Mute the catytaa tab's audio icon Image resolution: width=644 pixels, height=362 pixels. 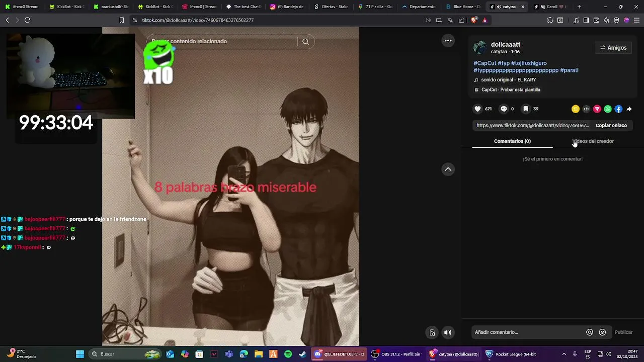click(498, 7)
